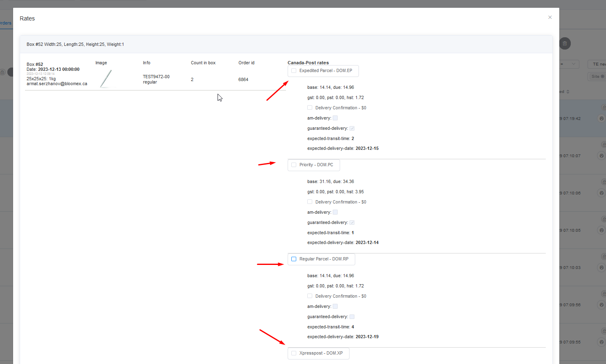Click the trash bin icon behind the dialog

pyautogui.click(x=565, y=43)
